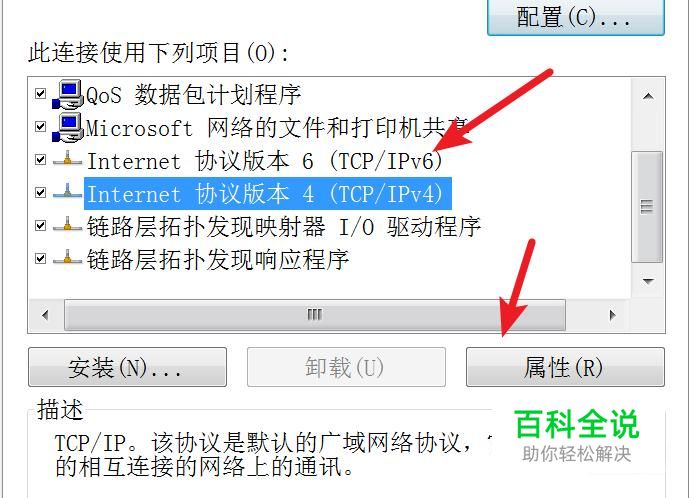This screenshot has width=690, height=498.
Task: Click the link-layer responder network icon
Action: pos(67,258)
